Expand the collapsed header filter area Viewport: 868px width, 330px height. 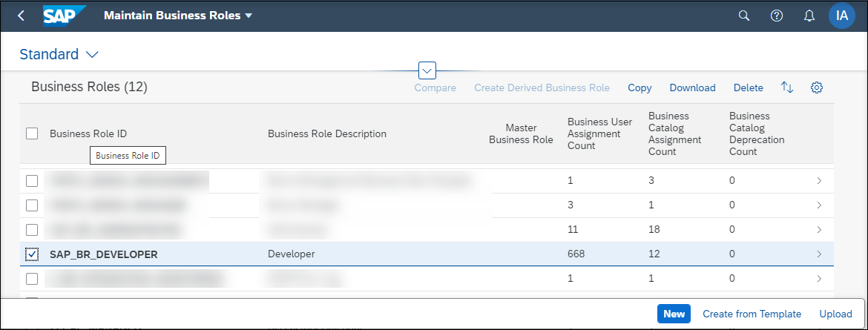pyautogui.click(x=427, y=70)
